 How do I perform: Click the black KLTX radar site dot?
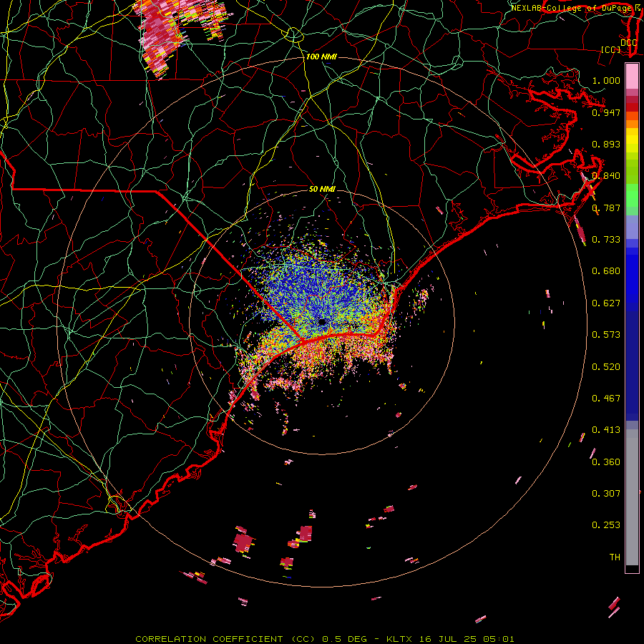click(323, 323)
